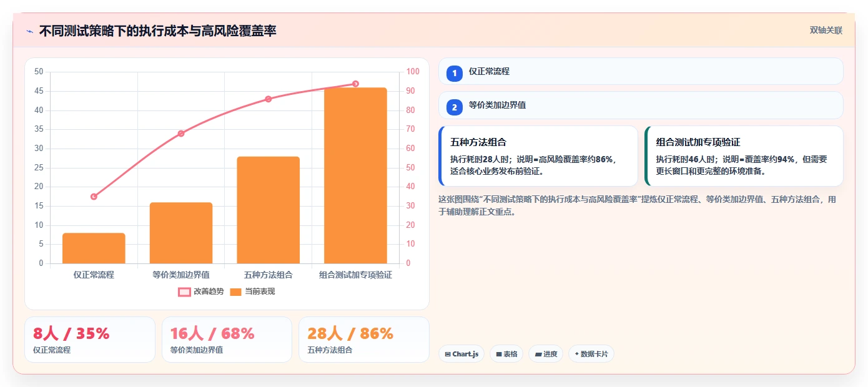Click the trend line point above 五种方法组合
The image size is (868, 387).
click(x=268, y=99)
